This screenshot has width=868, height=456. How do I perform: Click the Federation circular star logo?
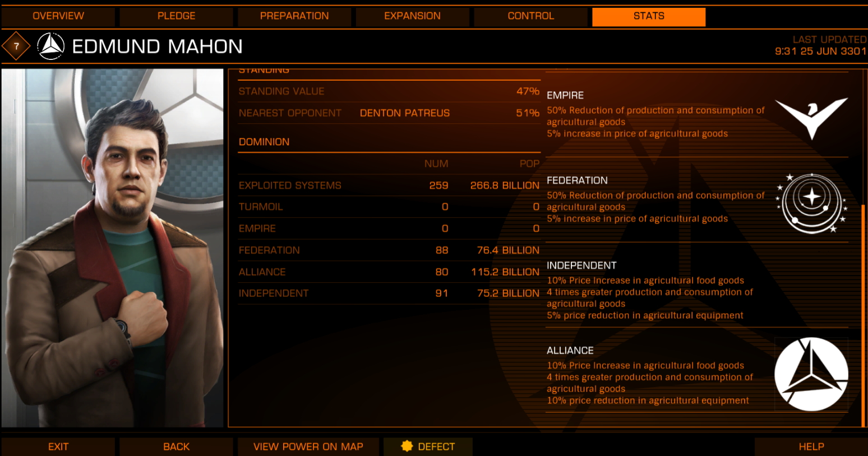pos(811,203)
